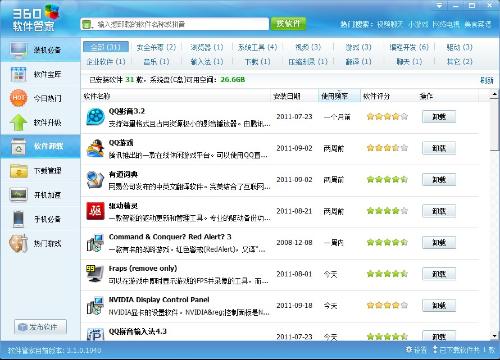Open 热门游戏 warrior icon in sidebar
The height and width of the screenshot is (360, 500).
point(18,243)
